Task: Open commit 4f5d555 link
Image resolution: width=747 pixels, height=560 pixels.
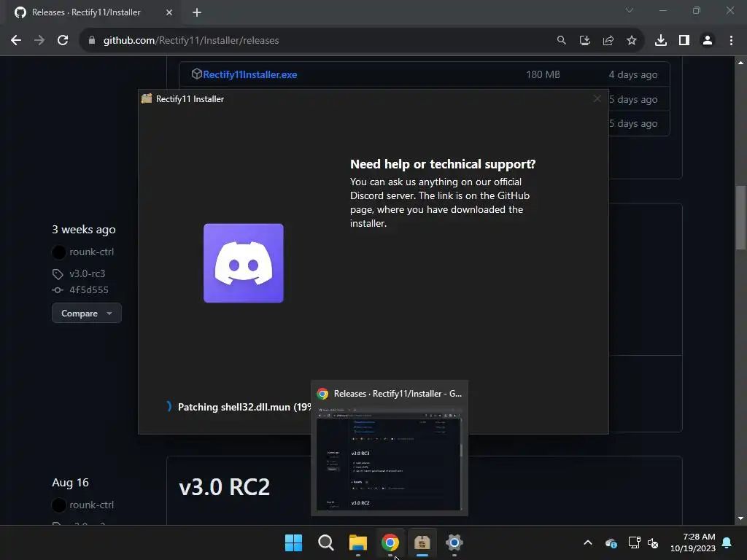Action: coord(88,290)
